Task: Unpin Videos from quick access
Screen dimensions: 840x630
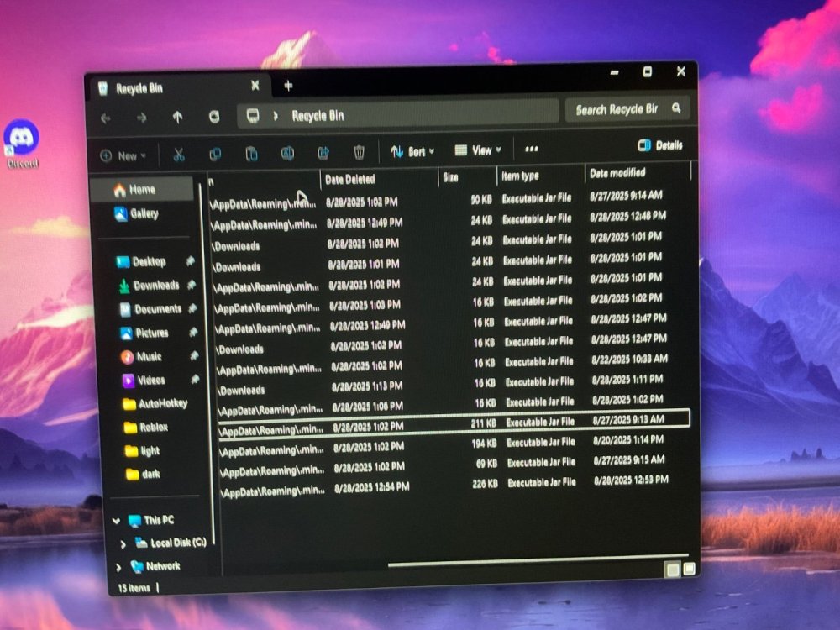Action: click(195, 379)
